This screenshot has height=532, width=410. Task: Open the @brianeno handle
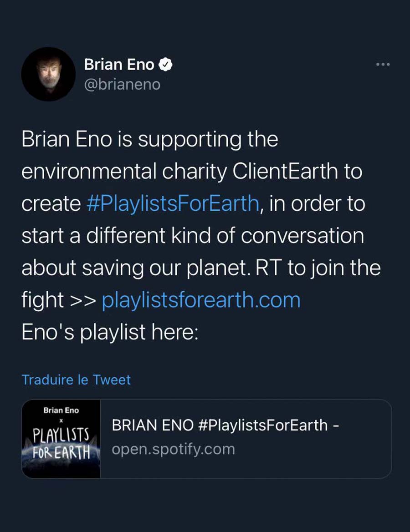(x=122, y=85)
